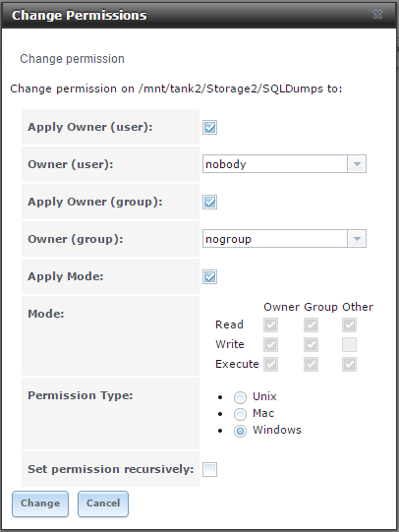Select the Unix permission type
This screenshot has height=532, width=399.
240,397
